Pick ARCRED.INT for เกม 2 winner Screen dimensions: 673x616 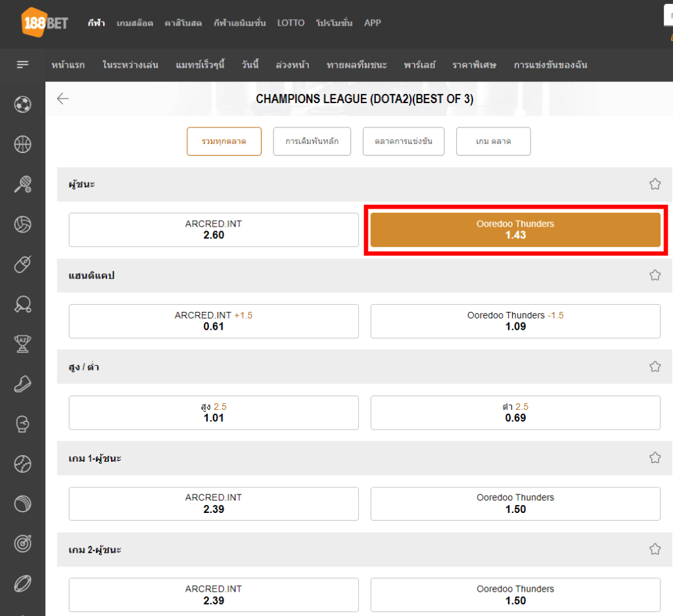[x=214, y=595]
